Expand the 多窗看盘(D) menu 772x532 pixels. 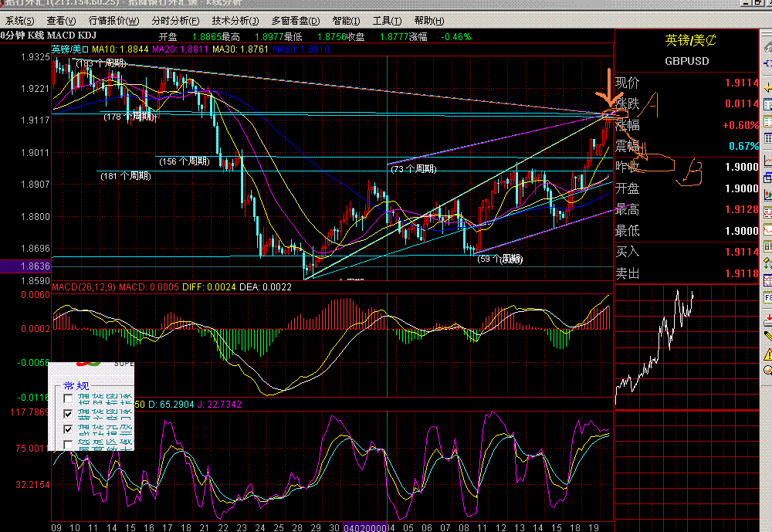(296, 21)
